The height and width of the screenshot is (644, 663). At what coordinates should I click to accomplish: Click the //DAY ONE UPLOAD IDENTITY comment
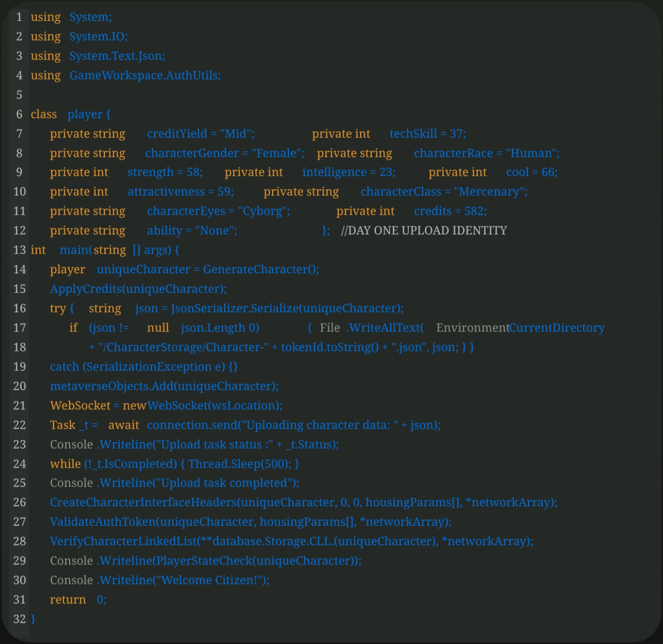tap(424, 231)
